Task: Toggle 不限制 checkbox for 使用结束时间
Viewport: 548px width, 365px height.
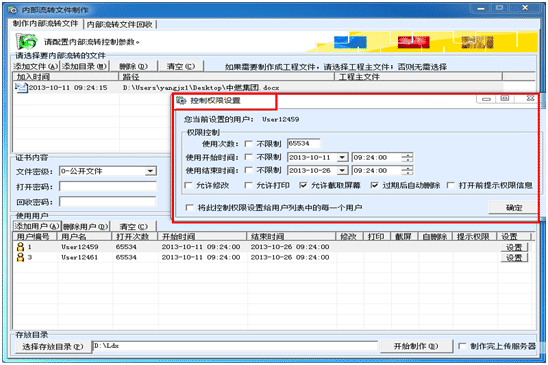Action: tap(248, 170)
